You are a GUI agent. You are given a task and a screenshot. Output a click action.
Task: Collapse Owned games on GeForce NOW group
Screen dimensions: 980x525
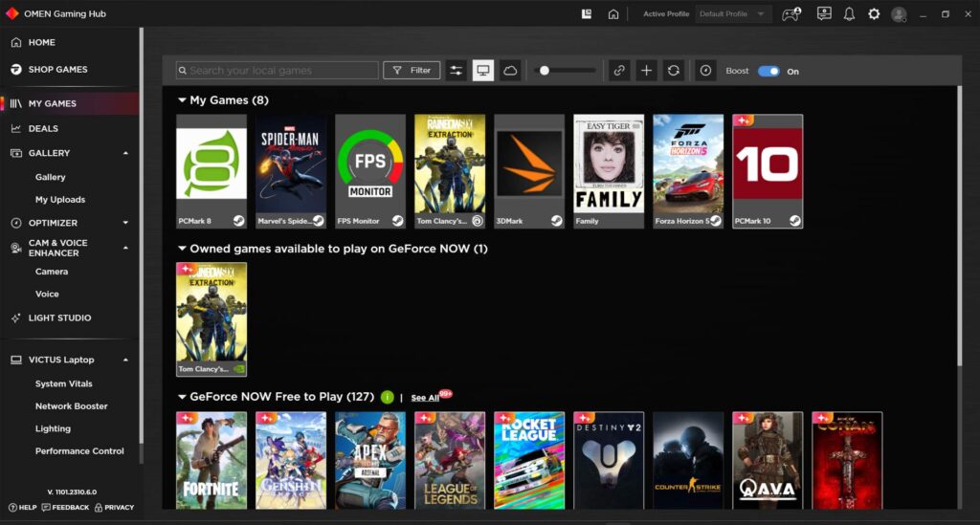tap(182, 249)
